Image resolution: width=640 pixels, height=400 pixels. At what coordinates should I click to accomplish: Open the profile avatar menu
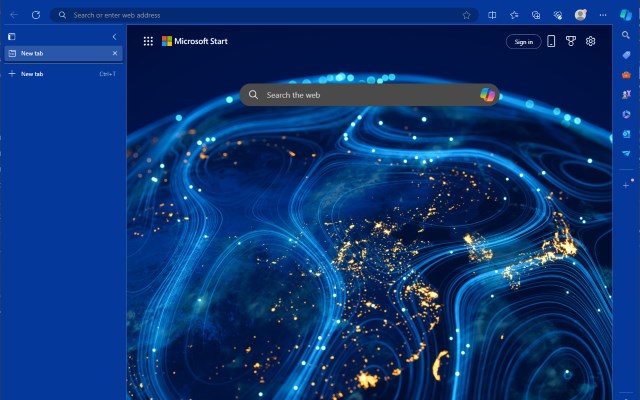click(x=580, y=15)
